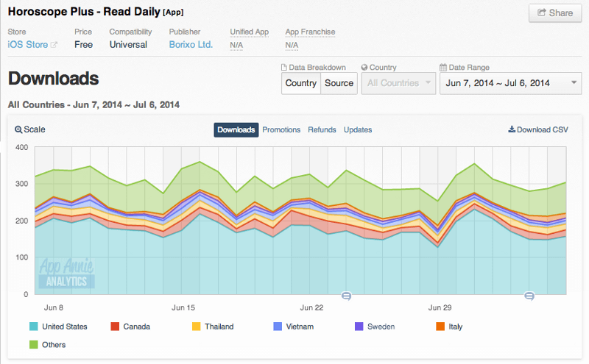The width and height of the screenshot is (589, 364).
Task: Open the comment marker near Jul 3
Action: click(529, 296)
